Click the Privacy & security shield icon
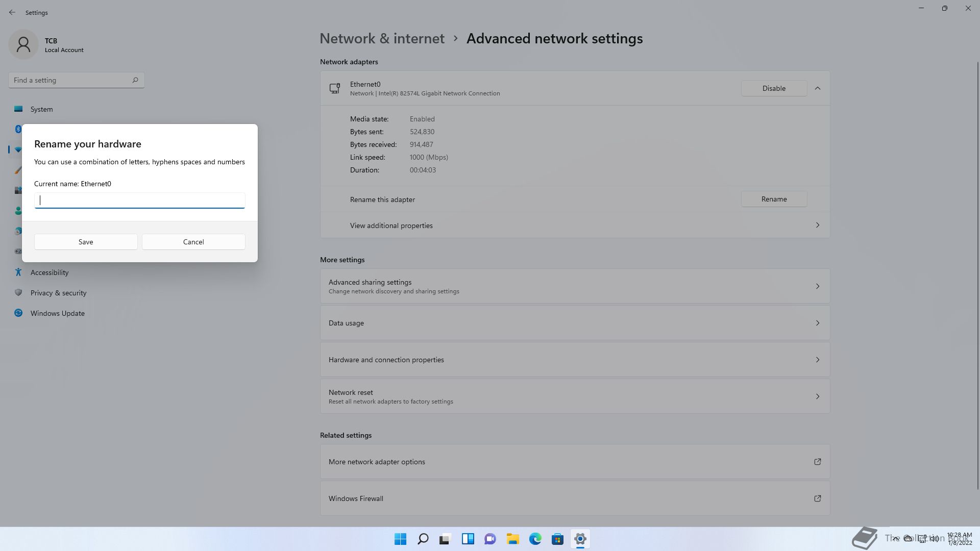Screen dimensions: 980x551 click(18, 292)
